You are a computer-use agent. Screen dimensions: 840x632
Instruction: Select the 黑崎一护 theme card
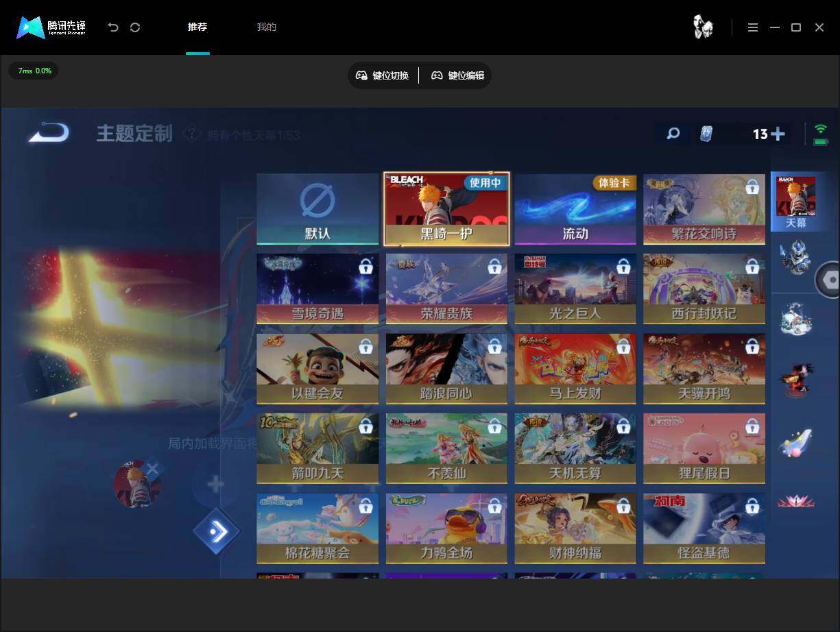coord(446,209)
